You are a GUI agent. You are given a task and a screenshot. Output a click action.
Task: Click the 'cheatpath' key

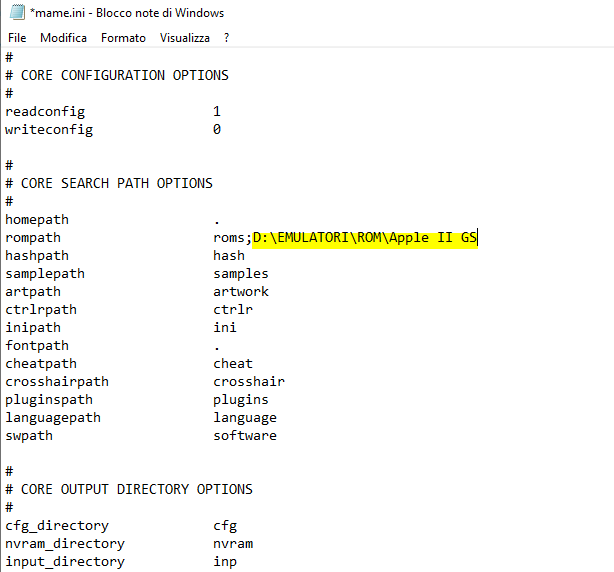click(x=41, y=364)
